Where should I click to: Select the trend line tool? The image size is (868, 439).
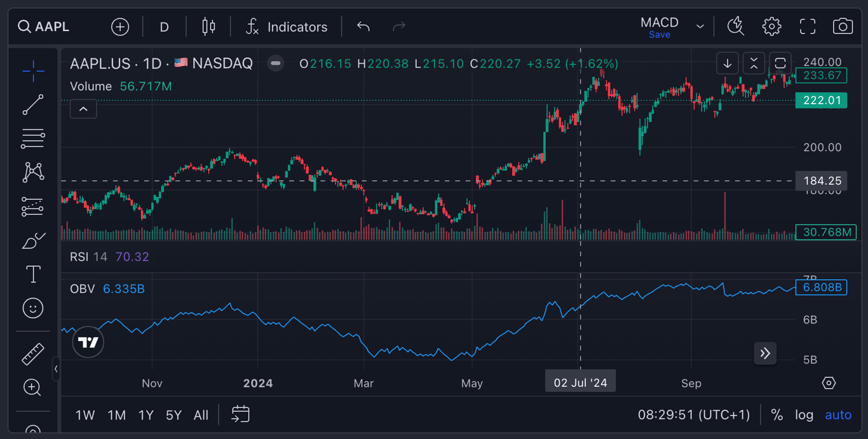tap(33, 105)
